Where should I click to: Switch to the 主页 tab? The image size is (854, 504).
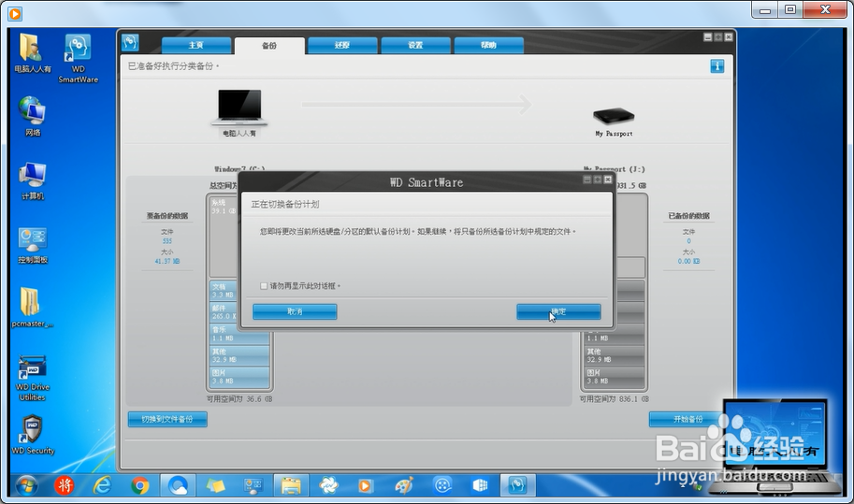(x=196, y=45)
